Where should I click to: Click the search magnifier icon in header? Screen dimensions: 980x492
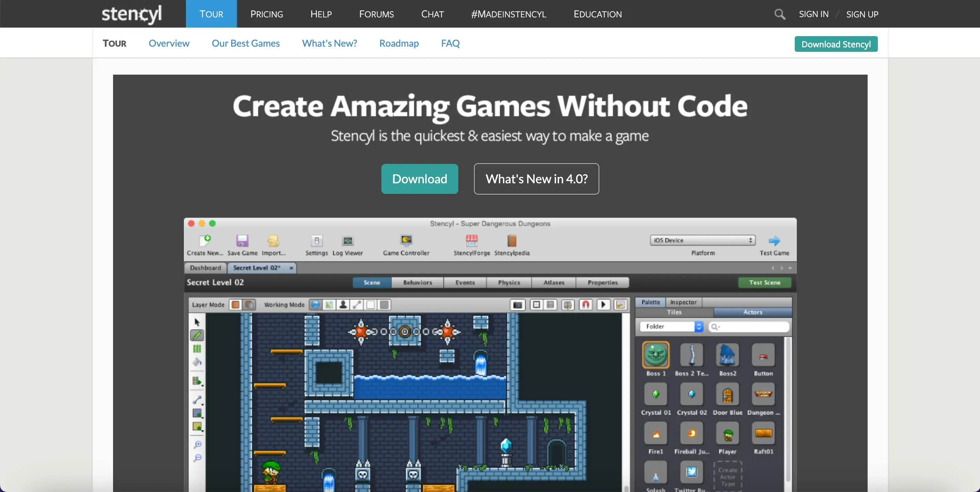tap(779, 14)
